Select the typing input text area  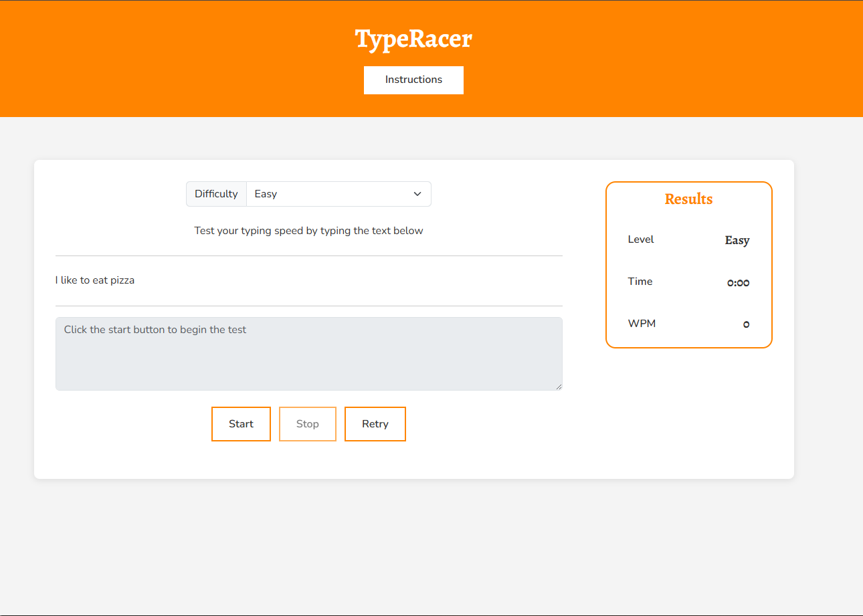(x=308, y=353)
